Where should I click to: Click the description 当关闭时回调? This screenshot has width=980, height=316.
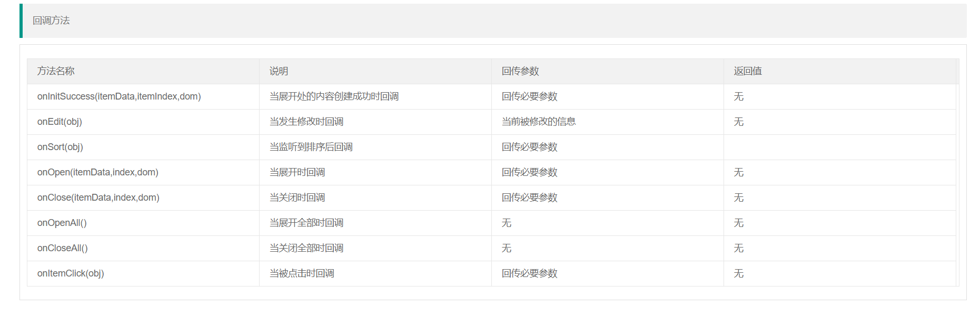point(297,197)
